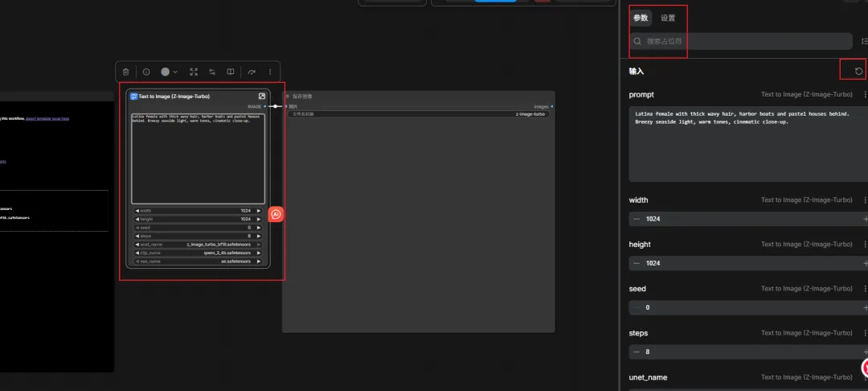Open more options in the node toolbar

click(270, 72)
